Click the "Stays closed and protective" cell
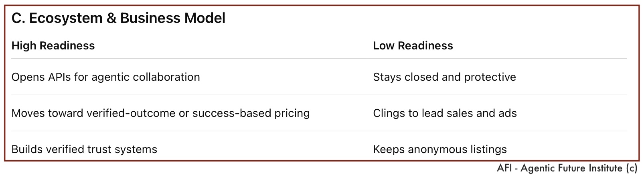Screen dimensions: 644x176 click(x=444, y=77)
